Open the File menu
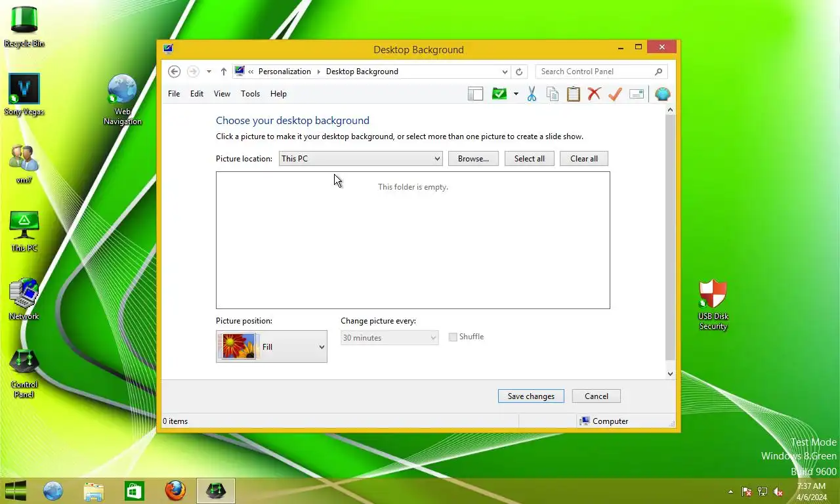Screen dimensions: 840x504 (x=174, y=94)
